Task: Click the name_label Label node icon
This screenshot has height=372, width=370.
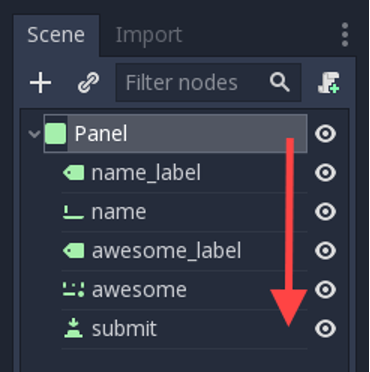Action: point(73,173)
